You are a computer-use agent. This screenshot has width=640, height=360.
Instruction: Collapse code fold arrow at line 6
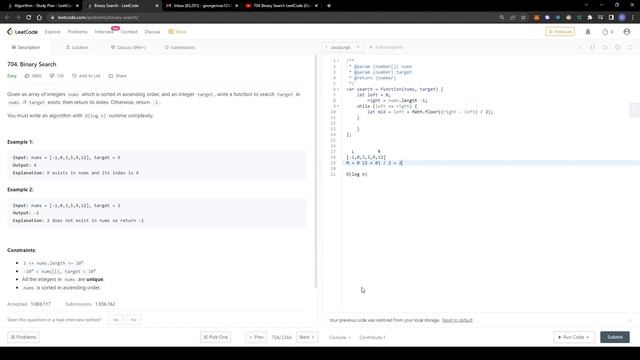(x=338, y=89)
